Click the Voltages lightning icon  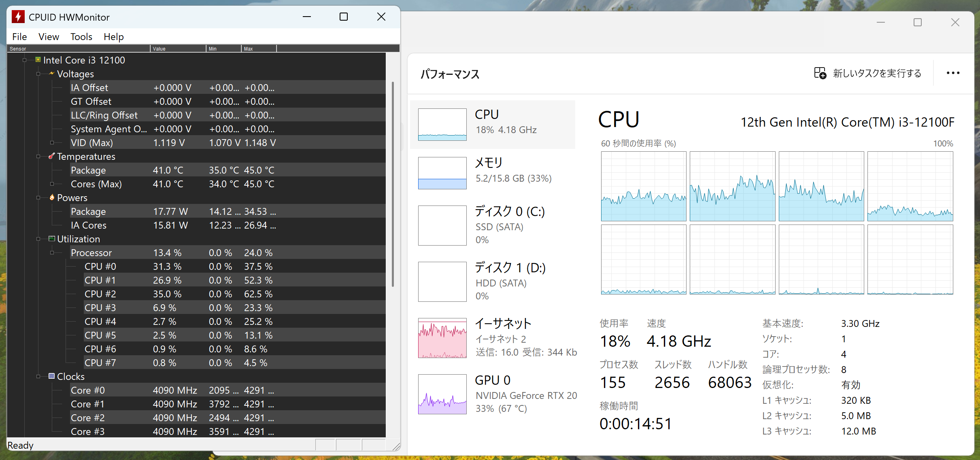(51, 73)
